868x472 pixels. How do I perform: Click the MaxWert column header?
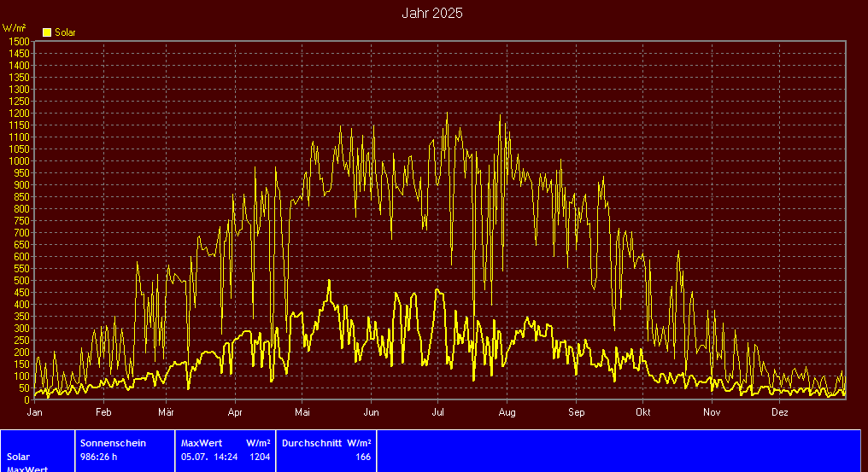[202, 443]
